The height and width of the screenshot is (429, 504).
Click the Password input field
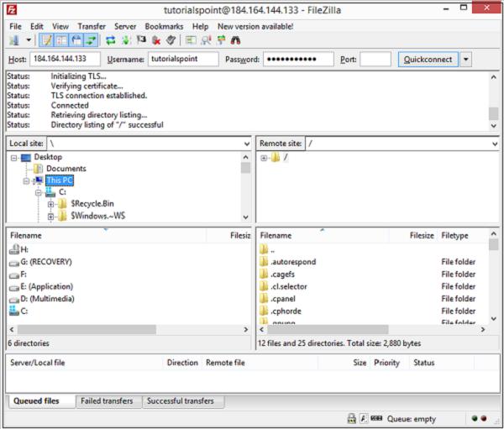[x=298, y=59]
